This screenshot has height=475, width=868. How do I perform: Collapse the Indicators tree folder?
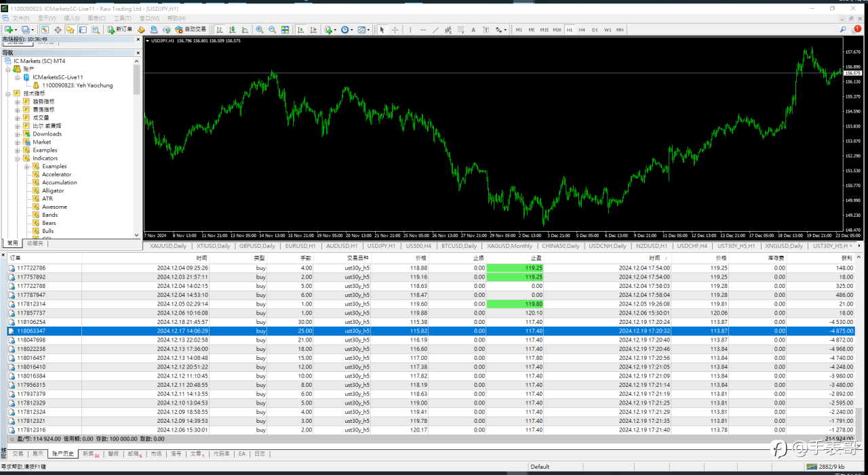(x=18, y=159)
